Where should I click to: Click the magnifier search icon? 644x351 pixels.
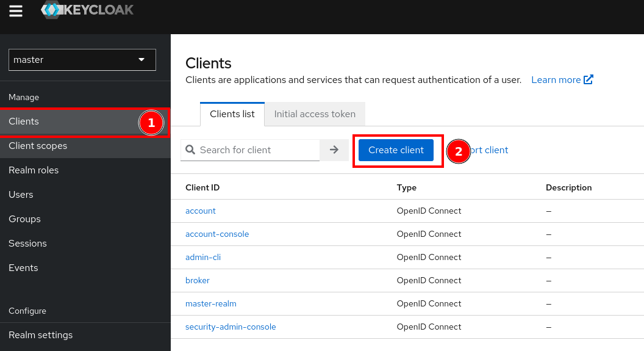(190, 150)
